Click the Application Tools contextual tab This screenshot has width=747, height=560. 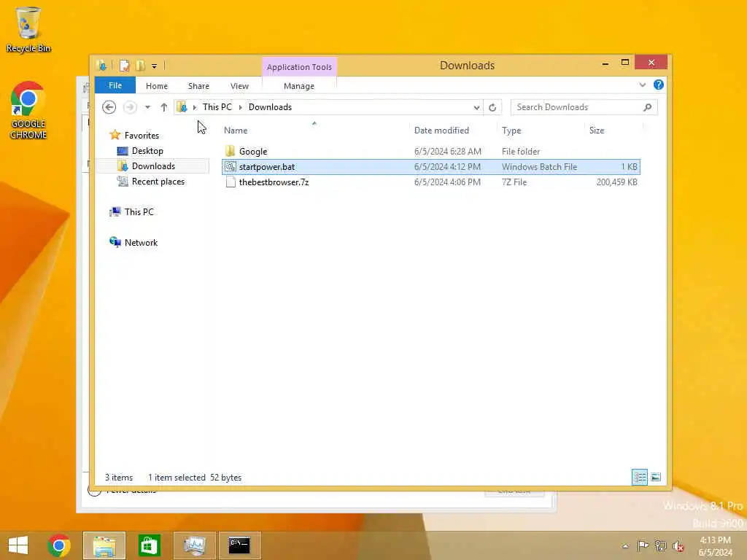click(299, 67)
